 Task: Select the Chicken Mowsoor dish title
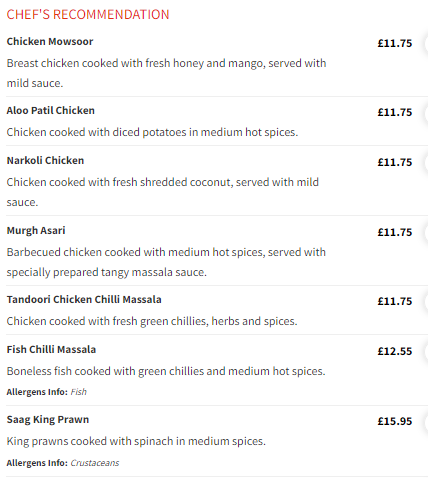coord(50,42)
